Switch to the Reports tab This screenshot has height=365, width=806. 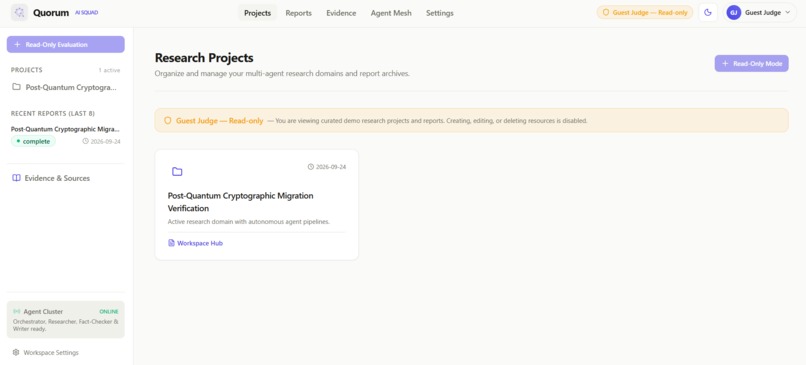pos(299,13)
